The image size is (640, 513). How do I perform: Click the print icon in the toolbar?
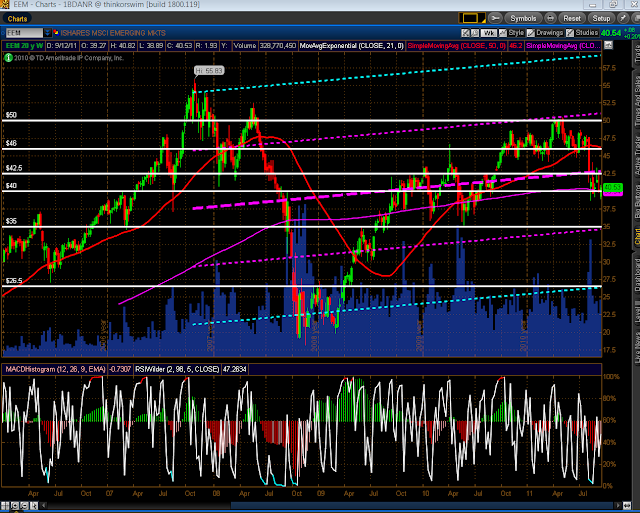point(550,18)
